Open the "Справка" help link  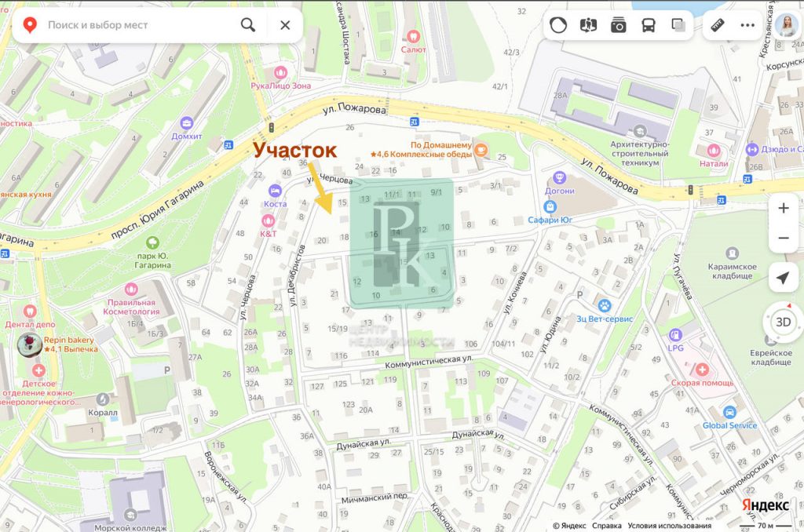(607, 526)
